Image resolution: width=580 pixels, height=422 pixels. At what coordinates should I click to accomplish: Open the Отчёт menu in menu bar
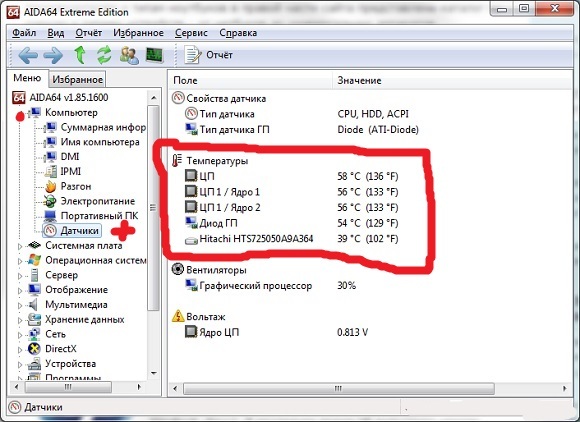pyautogui.click(x=88, y=33)
